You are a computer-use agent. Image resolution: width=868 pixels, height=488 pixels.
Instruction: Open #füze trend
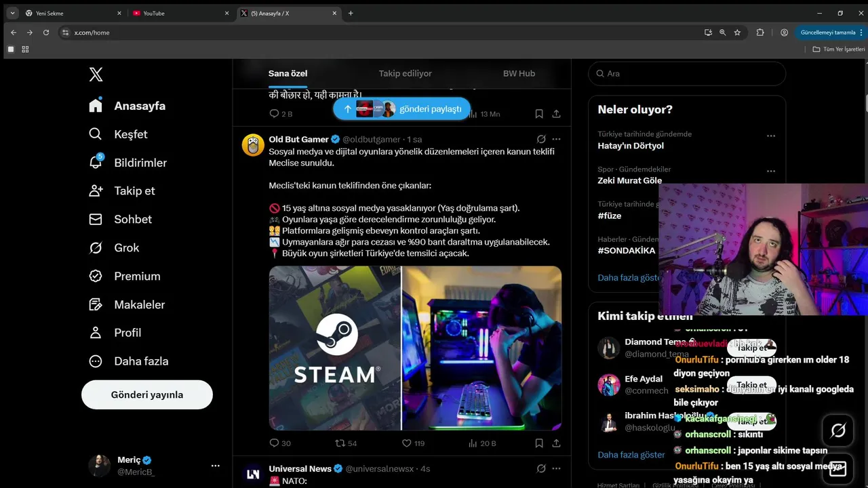click(x=609, y=216)
